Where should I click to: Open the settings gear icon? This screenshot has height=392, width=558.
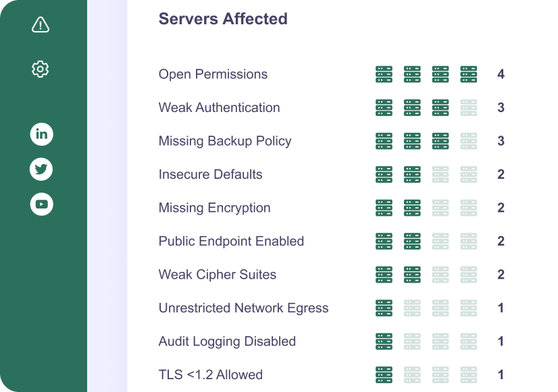pos(41,69)
